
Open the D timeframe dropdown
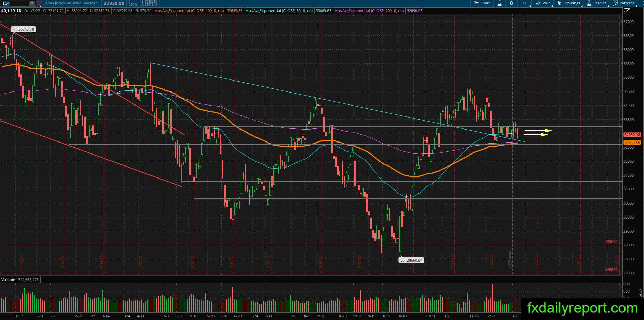coord(524,3)
